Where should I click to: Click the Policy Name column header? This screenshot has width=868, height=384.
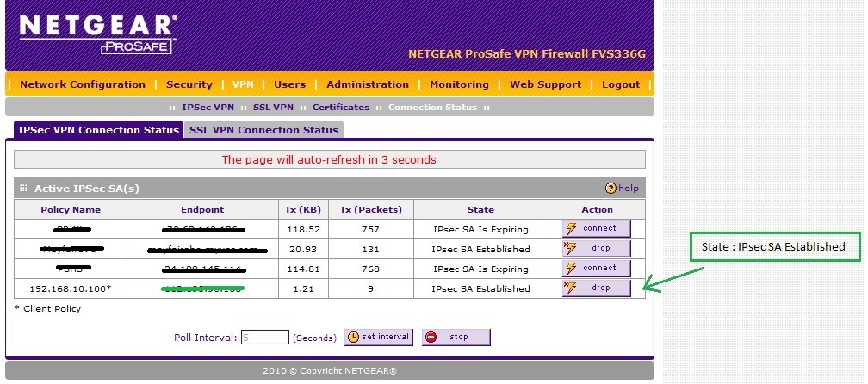tap(71, 210)
